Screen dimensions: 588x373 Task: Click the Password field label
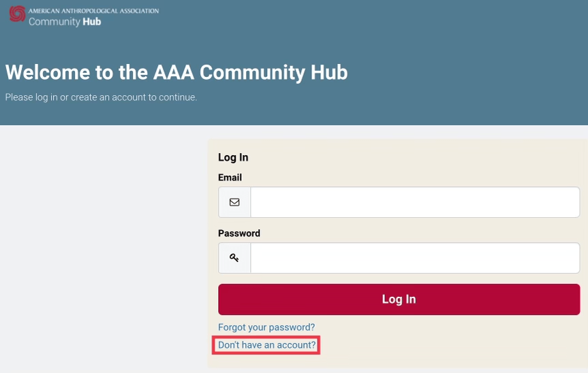click(x=238, y=233)
